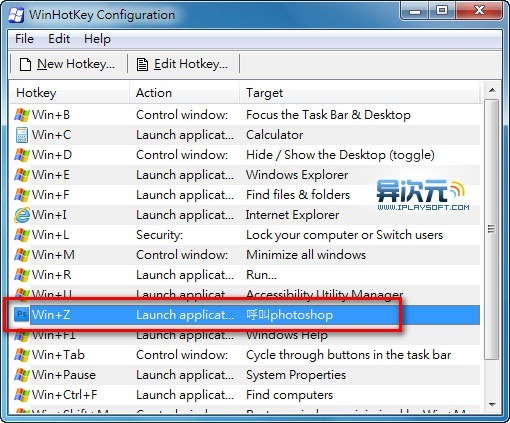Click the Windows flag icon of Win+B
510x423 pixels.
[22, 115]
